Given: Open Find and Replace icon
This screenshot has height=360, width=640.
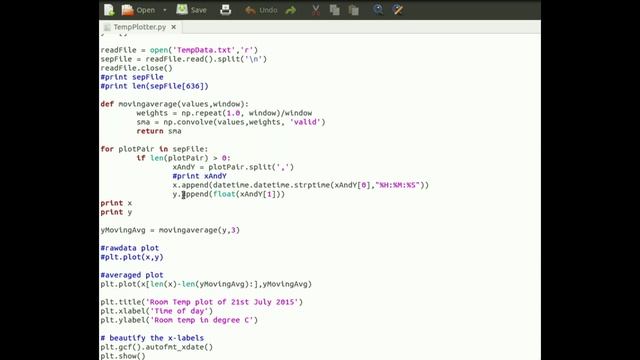Looking at the screenshot, I should [x=398, y=10].
